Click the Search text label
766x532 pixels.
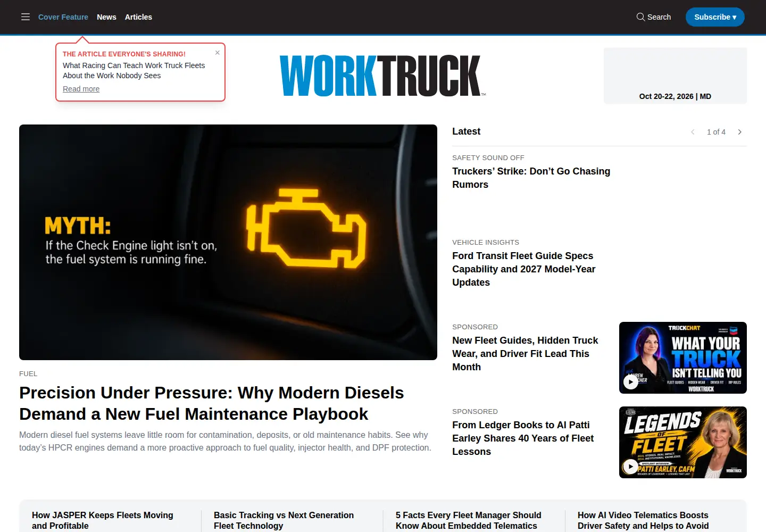659,17
